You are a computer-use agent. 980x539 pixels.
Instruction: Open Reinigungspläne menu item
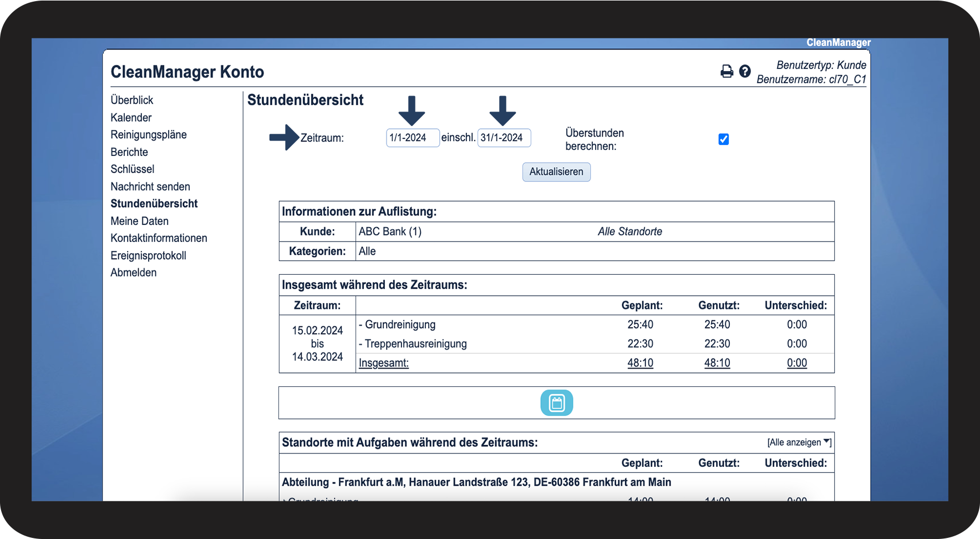149,135
